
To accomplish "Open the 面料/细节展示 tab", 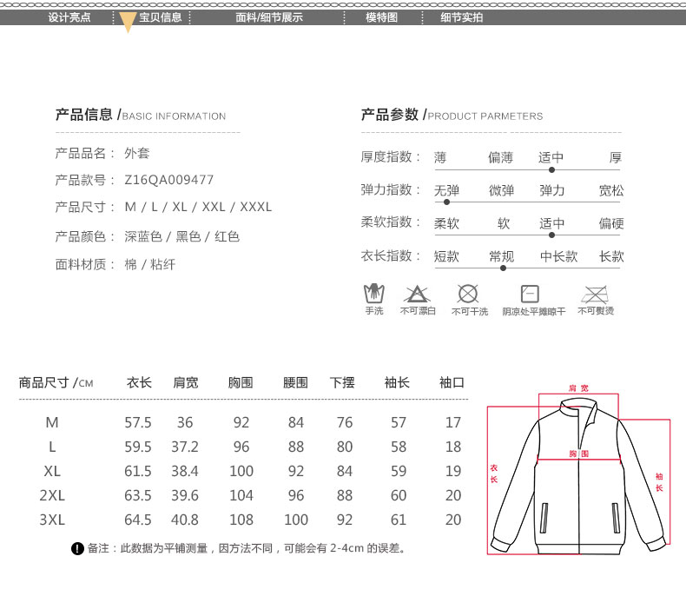I will 268,17.
